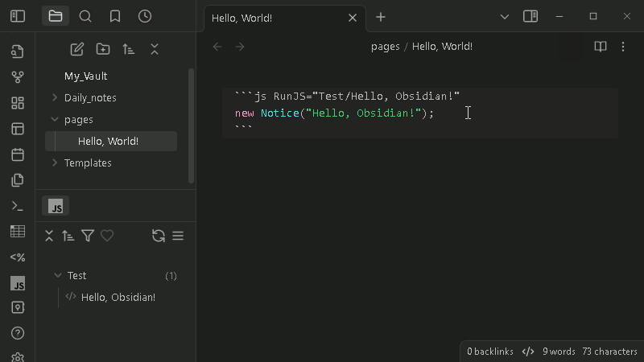
Task: Open quick switcher ribbon icon
Action: pyautogui.click(x=17, y=51)
